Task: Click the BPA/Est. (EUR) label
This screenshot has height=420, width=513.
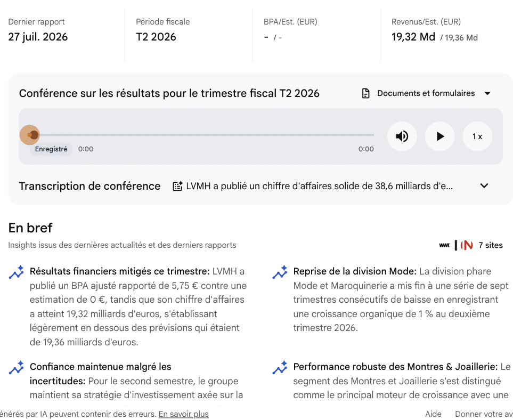Action: click(290, 22)
